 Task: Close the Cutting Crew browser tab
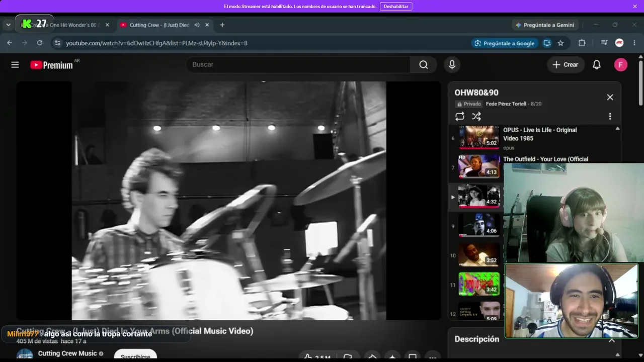tap(207, 25)
